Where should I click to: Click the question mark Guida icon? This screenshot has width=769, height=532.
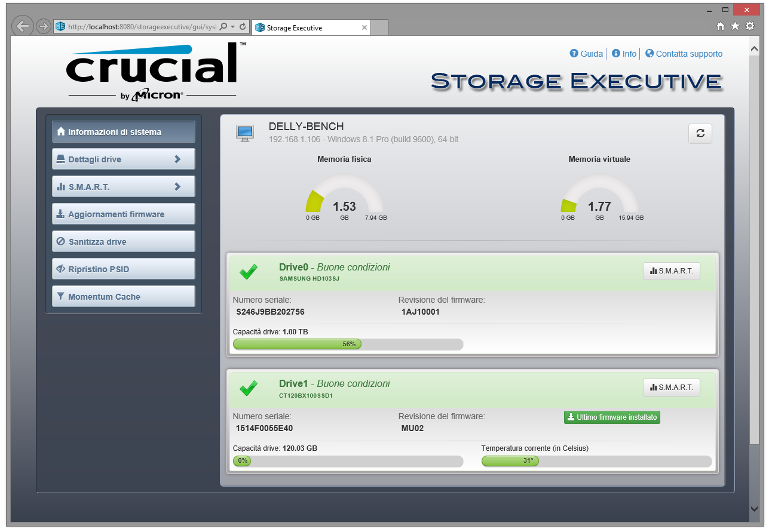tap(574, 53)
